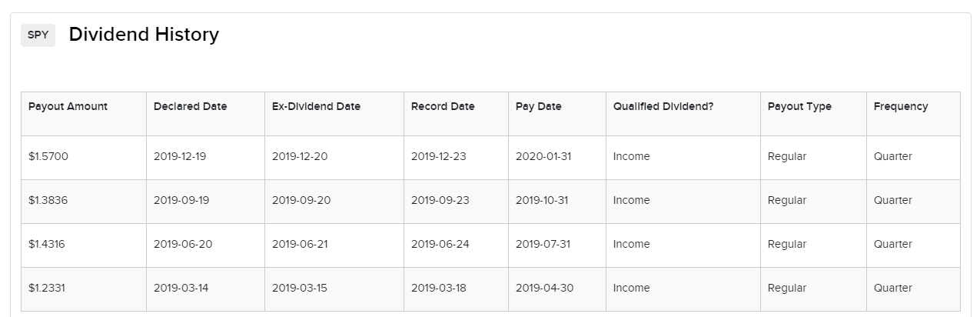This screenshot has width=980, height=317.
Task: Click the Dividend History heading
Action: [144, 35]
